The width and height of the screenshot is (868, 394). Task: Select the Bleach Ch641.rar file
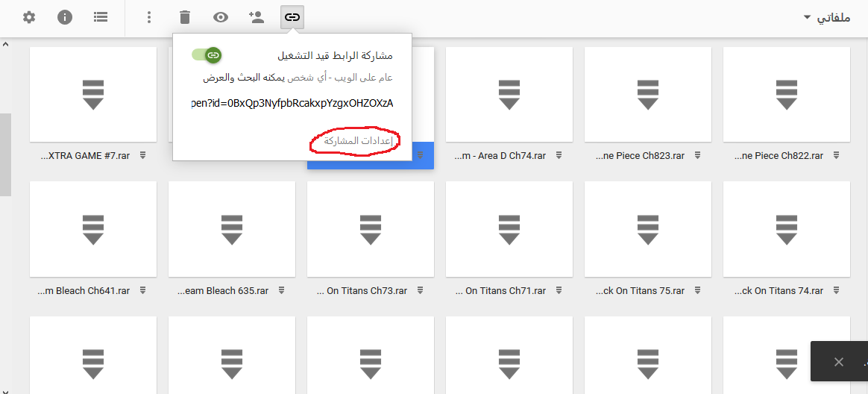click(x=93, y=229)
